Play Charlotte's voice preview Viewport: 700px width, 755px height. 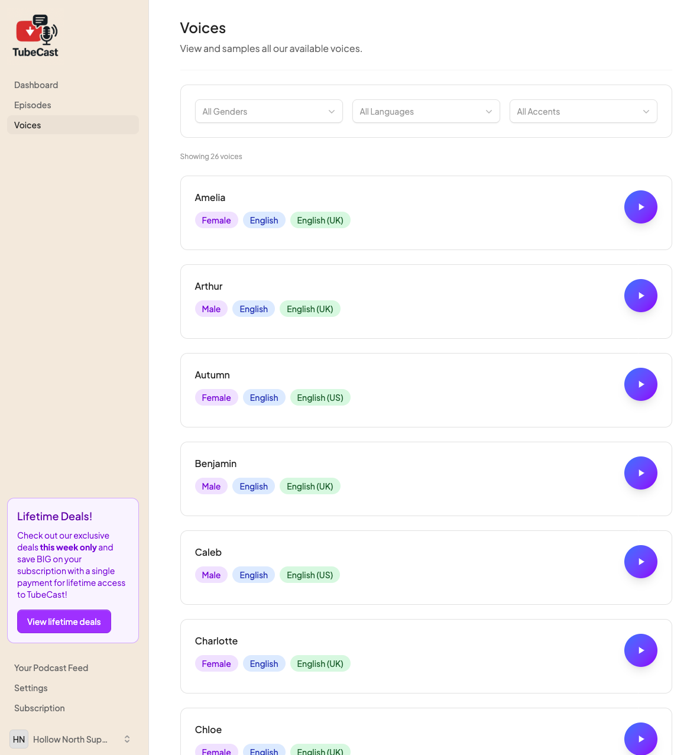pyautogui.click(x=640, y=650)
